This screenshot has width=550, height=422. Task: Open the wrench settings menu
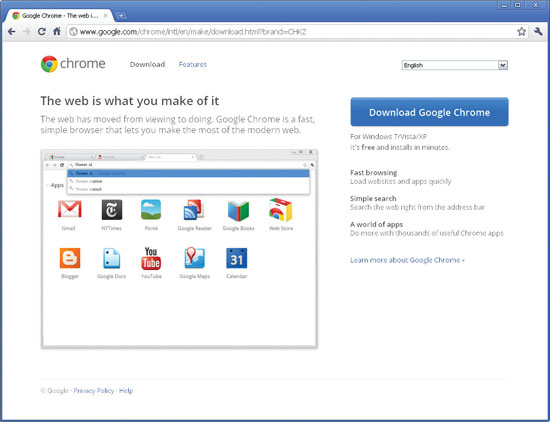point(538,32)
